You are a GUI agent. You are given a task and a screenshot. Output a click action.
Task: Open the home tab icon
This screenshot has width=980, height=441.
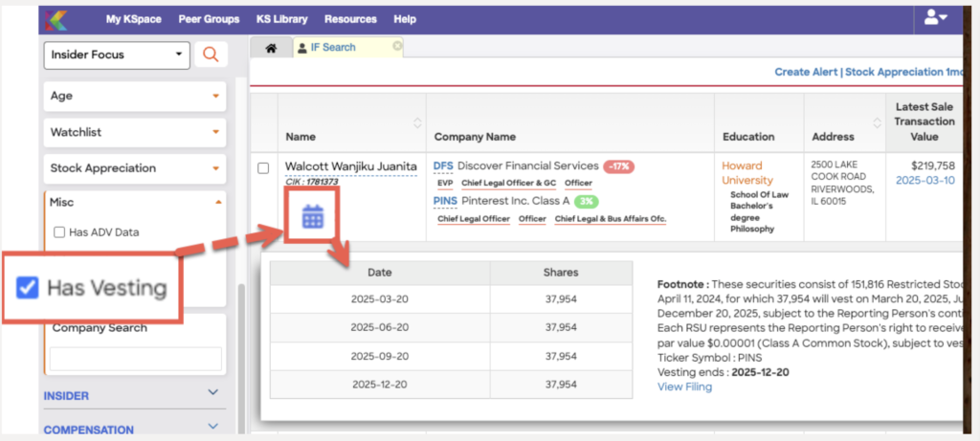pos(271,48)
